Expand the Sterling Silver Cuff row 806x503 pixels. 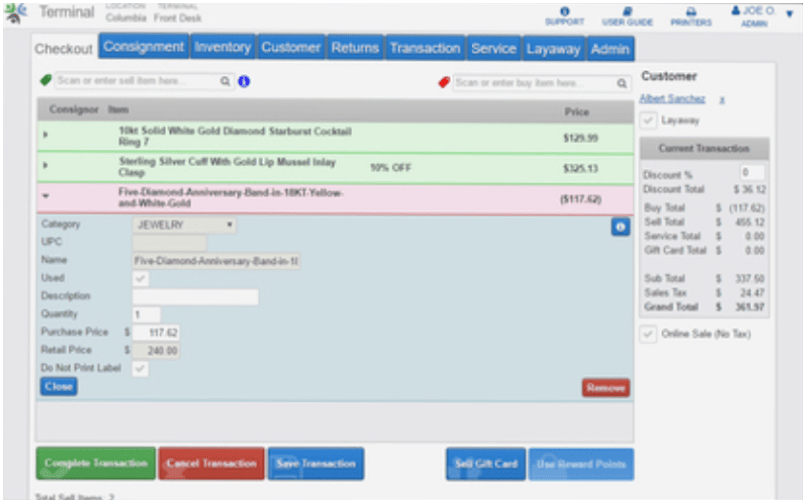click(45, 165)
